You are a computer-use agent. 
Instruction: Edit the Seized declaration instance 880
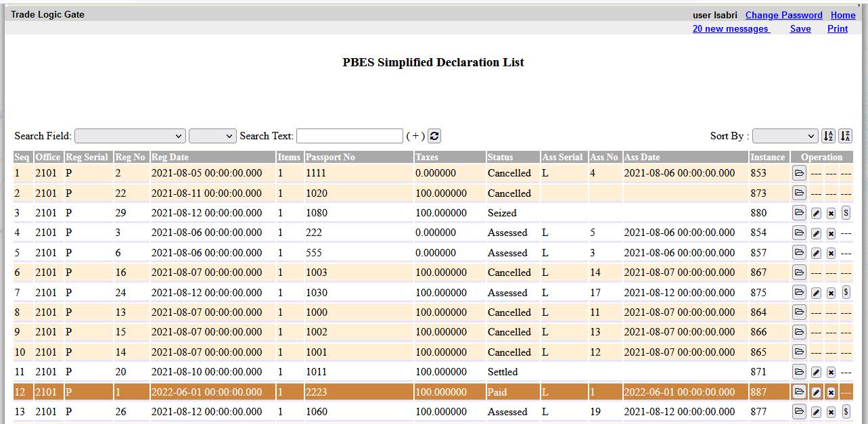[816, 214]
